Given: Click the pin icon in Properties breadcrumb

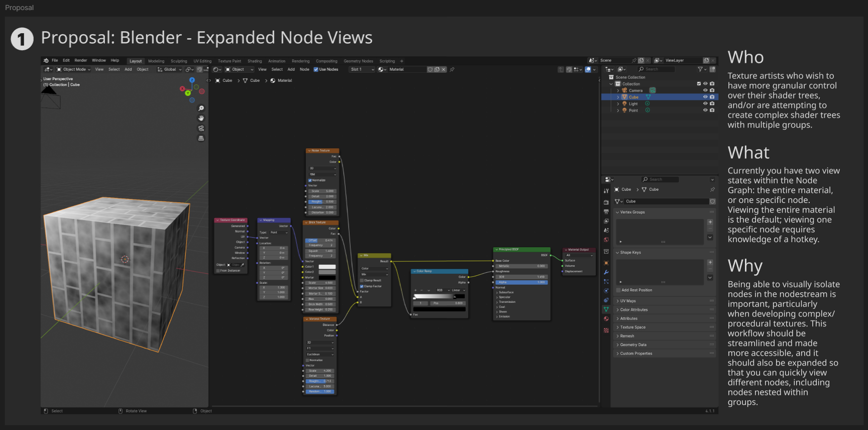Looking at the screenshot, I should tap(712, 189).
